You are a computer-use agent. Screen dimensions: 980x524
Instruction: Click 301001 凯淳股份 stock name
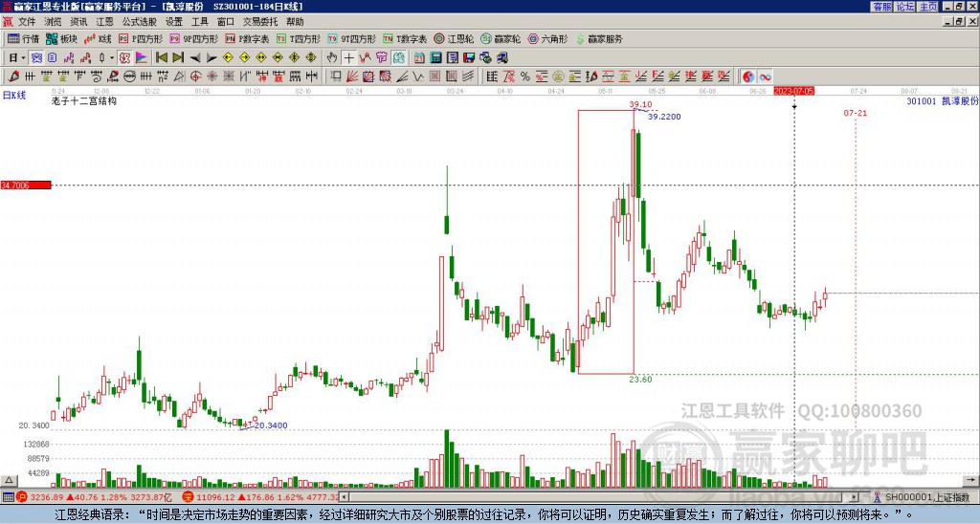tap(943, 101)
